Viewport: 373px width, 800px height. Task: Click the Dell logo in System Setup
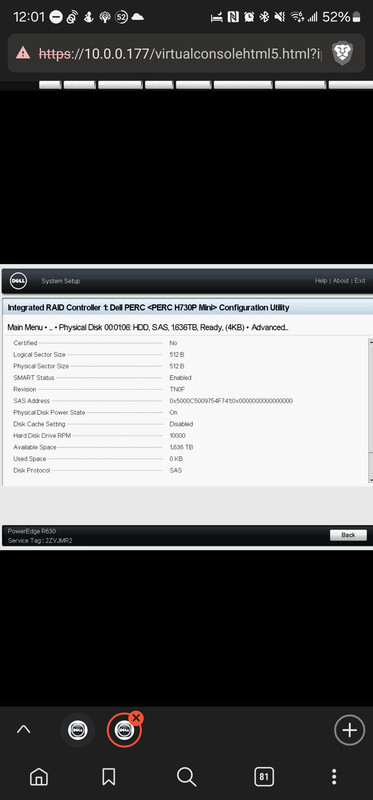click(18, 281)
